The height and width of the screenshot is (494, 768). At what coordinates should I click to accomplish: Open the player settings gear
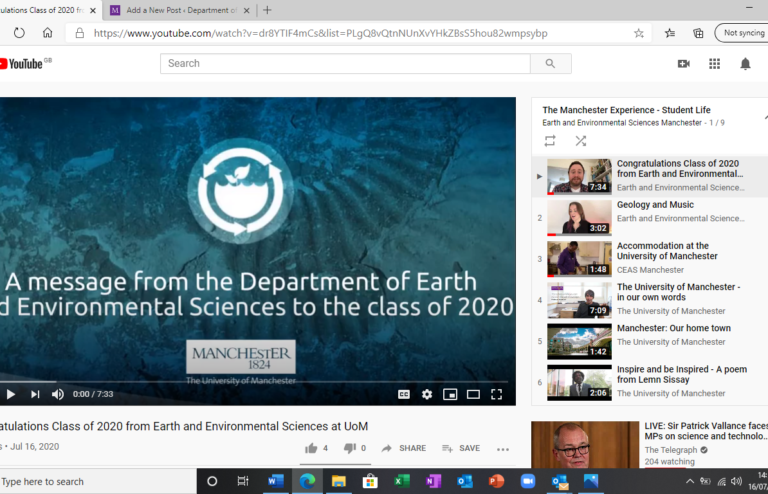pyautogui.click(x=427, y=394)
